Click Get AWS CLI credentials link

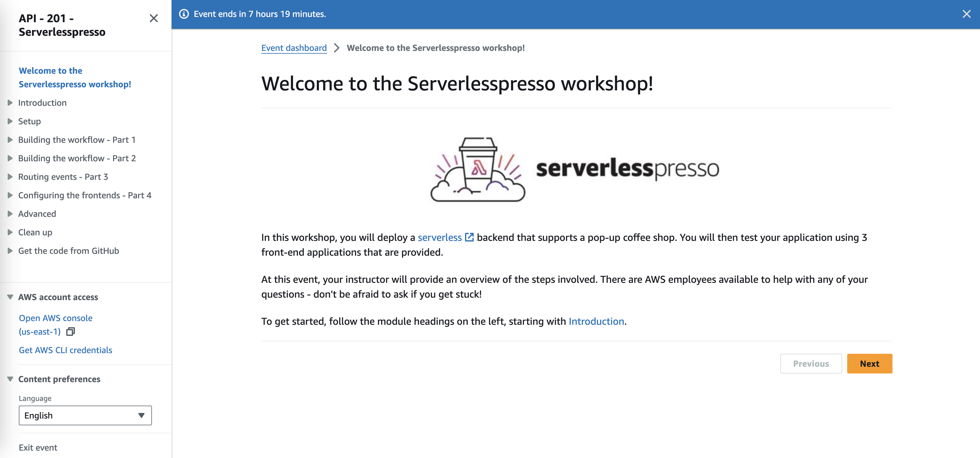pyautogui.click(x=66, y=350)
